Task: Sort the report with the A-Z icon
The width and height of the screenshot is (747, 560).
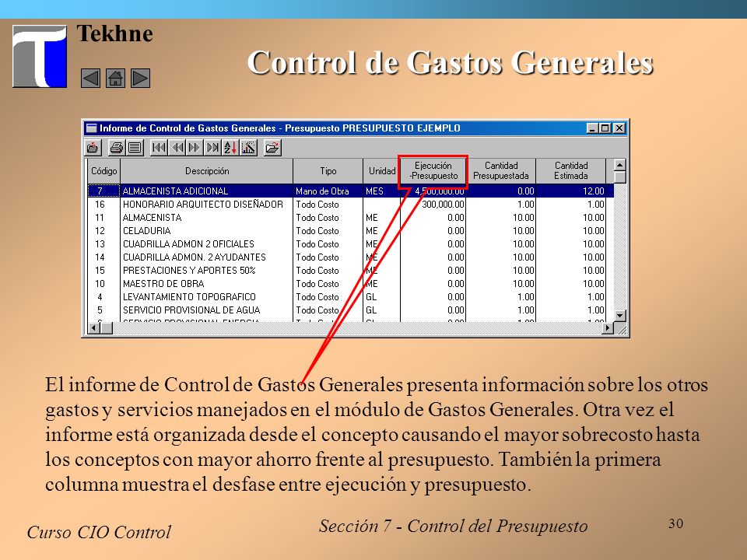Action: [x=230, y=148]
